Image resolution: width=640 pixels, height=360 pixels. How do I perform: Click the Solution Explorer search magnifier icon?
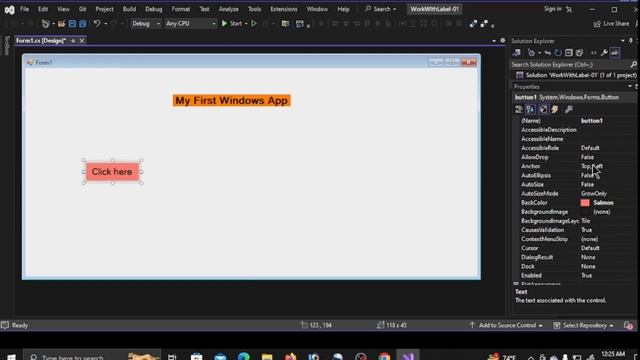tap(633, 64)
